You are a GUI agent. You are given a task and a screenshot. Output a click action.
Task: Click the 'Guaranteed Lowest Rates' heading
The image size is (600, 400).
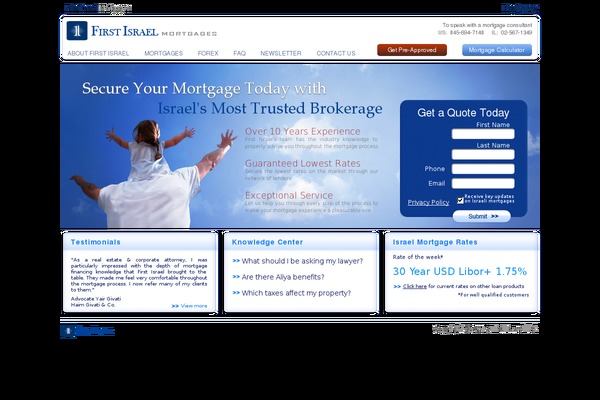303,163
